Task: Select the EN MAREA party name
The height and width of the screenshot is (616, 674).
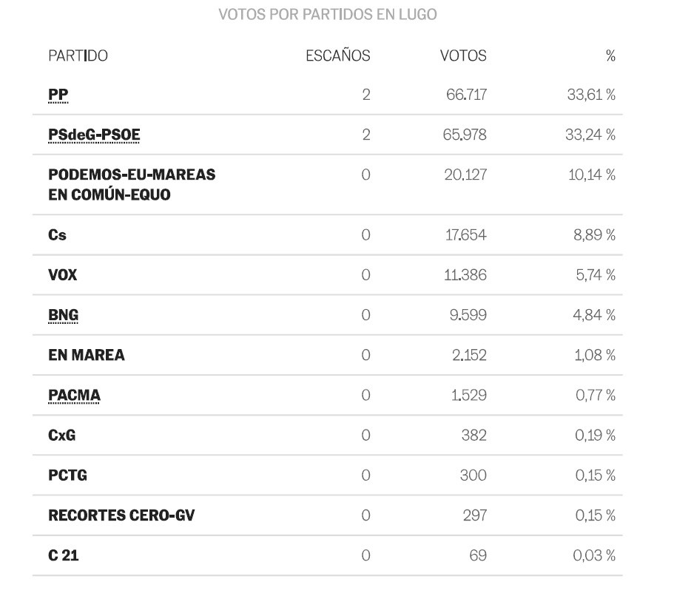Action: click(87, 355)
